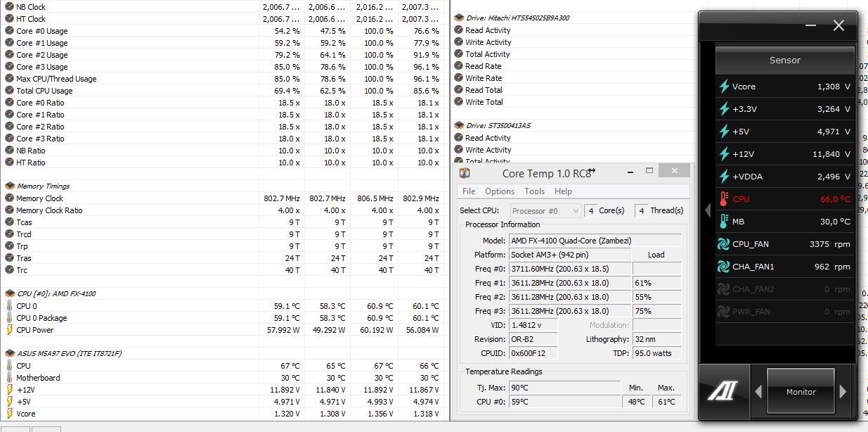Click the CPU Power lightning icon in HWiNFO

(x=9, y=330)
